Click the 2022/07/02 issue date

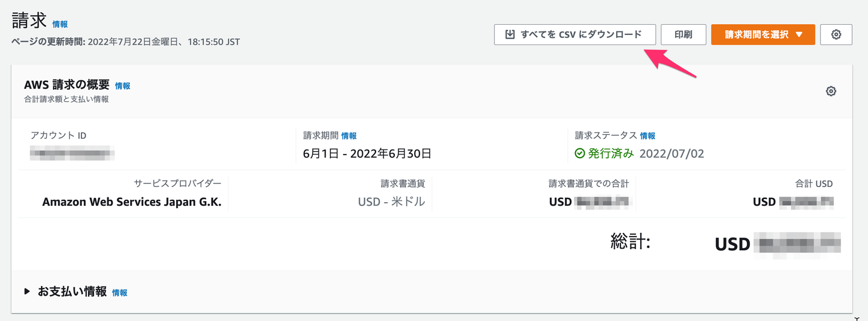[671, 153]
